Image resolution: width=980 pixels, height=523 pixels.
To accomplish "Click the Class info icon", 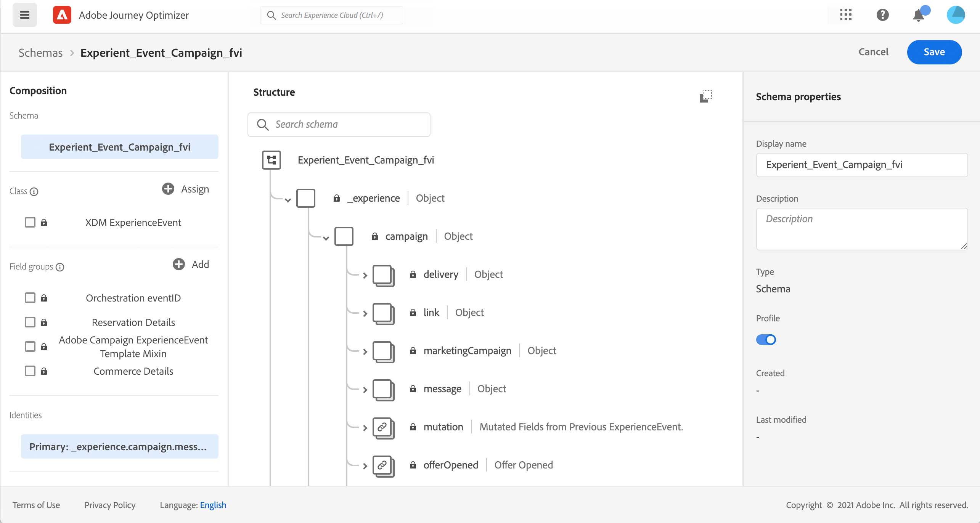I will (34, 192).
